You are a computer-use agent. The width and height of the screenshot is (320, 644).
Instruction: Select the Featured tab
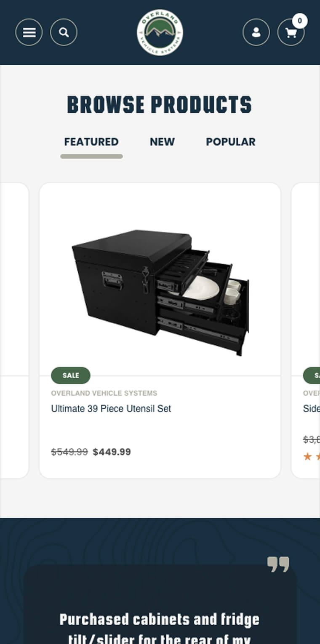click(91, 142)
